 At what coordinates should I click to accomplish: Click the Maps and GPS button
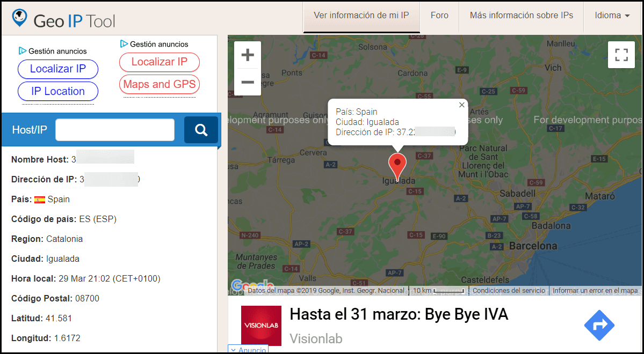click(160, 84)
